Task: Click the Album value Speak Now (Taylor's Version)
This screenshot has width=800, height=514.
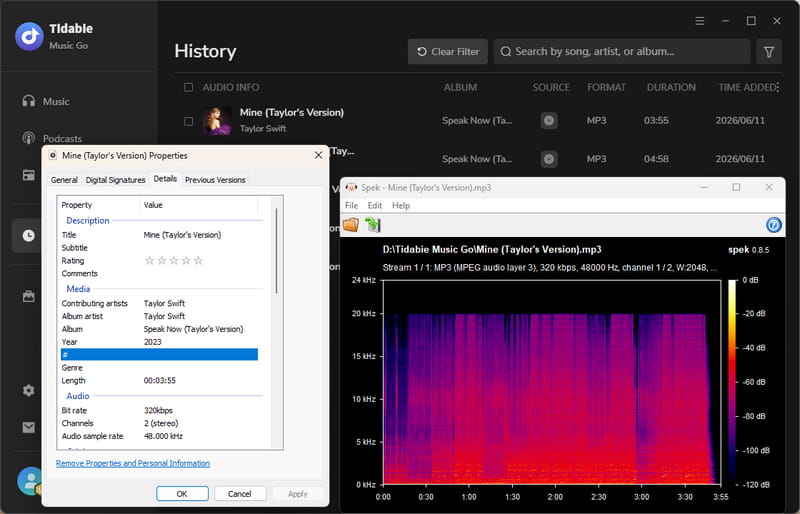Action: (193, 329)
